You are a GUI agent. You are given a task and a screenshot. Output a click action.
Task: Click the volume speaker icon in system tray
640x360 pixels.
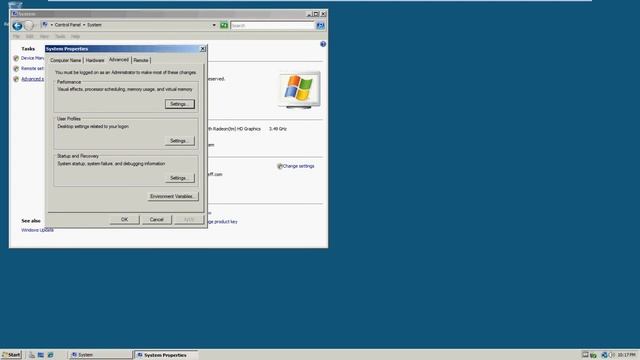[x=611, y=355]
